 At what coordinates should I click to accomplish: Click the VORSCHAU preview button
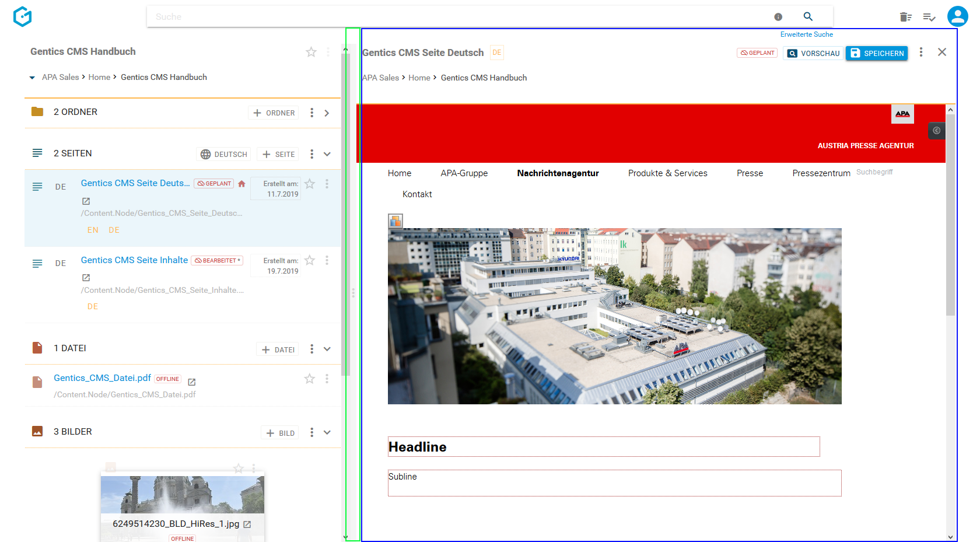point(813,53)
